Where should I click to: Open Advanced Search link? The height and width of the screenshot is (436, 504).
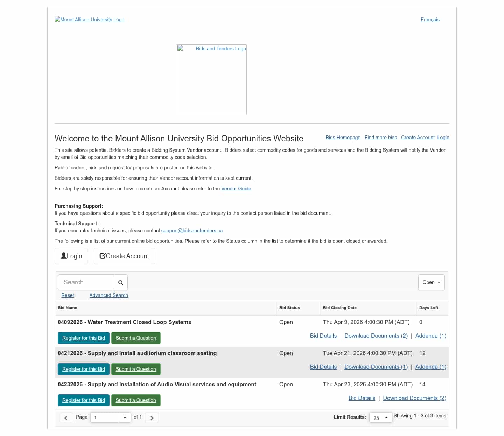click(x=108, y=295)
